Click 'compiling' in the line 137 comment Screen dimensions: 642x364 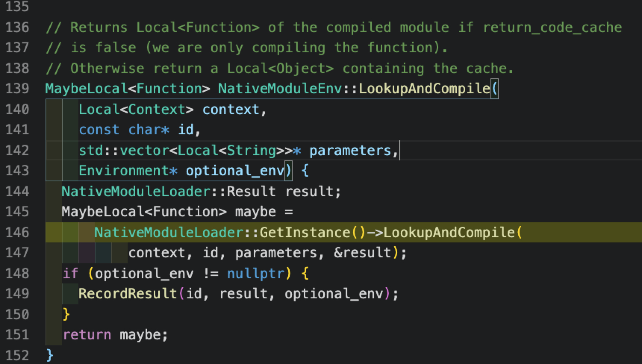coord(289,48)
